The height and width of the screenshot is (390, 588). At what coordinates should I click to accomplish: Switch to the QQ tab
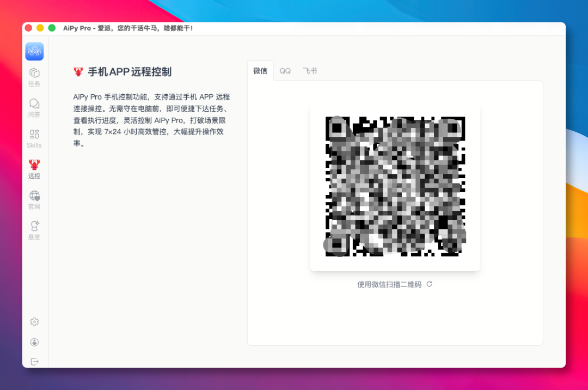(x=285, y=70)
